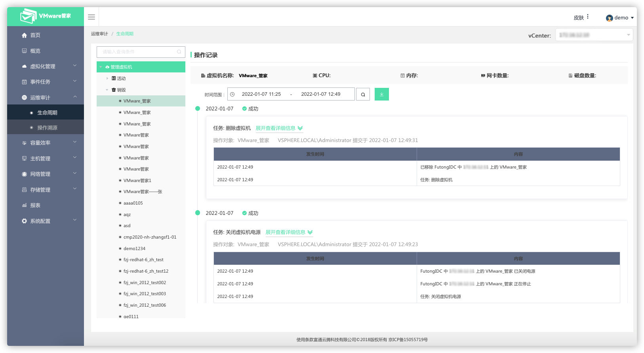Download records with the green download button
Image resolution: width=644 pixels, height=353 pixels.
point(382,94)
